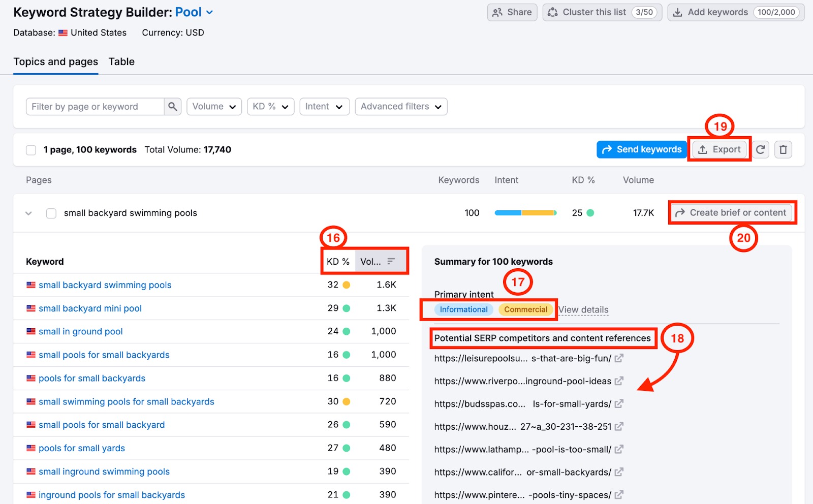Click the refresh icon next to Export
813x504 pixels.
coord(761,149)
